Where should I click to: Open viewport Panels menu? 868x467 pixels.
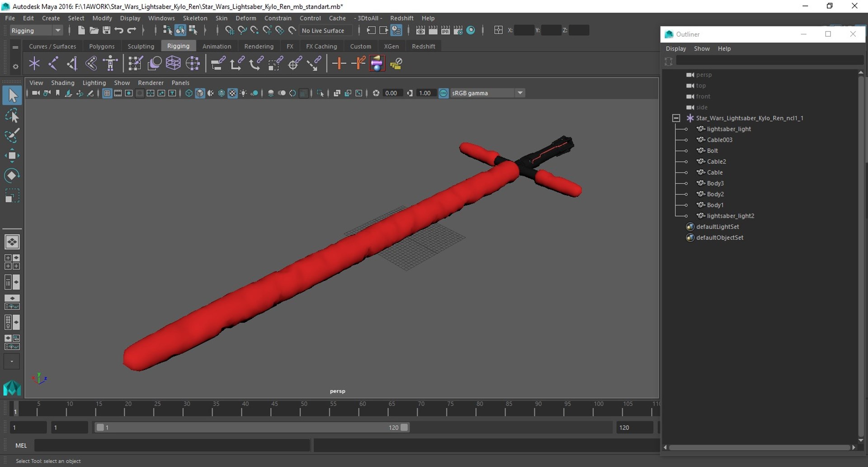click(x=180, y=83)
